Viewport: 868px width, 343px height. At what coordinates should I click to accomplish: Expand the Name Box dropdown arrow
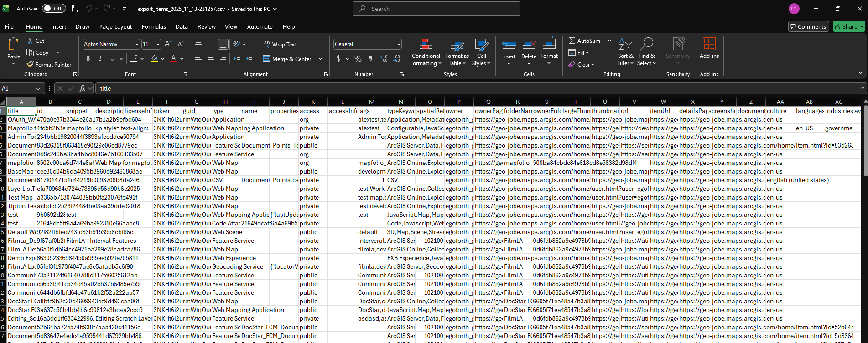(x=38, y=88)
